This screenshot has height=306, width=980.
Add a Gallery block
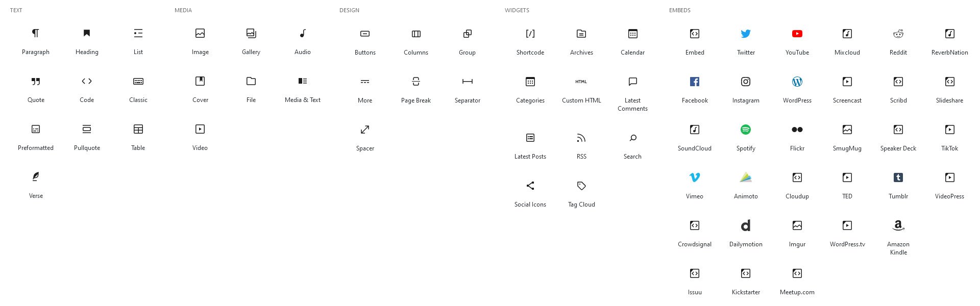(251, 41)
